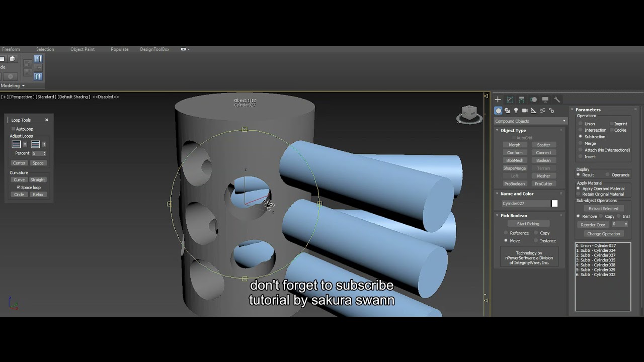644x362 pixels.
Task: Select the Instance pick option
Action: [x=536, y=241]
